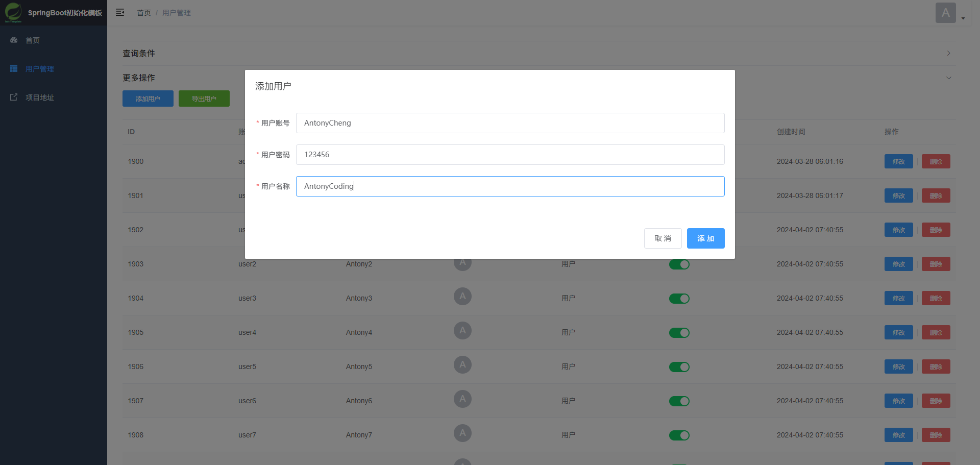
Task: Open the avatar dropdown caret
Action: click(x=963, y=18)
